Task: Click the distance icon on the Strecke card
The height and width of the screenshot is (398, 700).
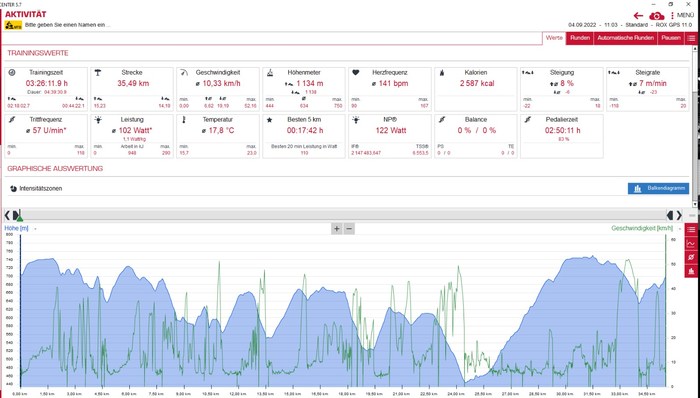Action: (98, 72)
